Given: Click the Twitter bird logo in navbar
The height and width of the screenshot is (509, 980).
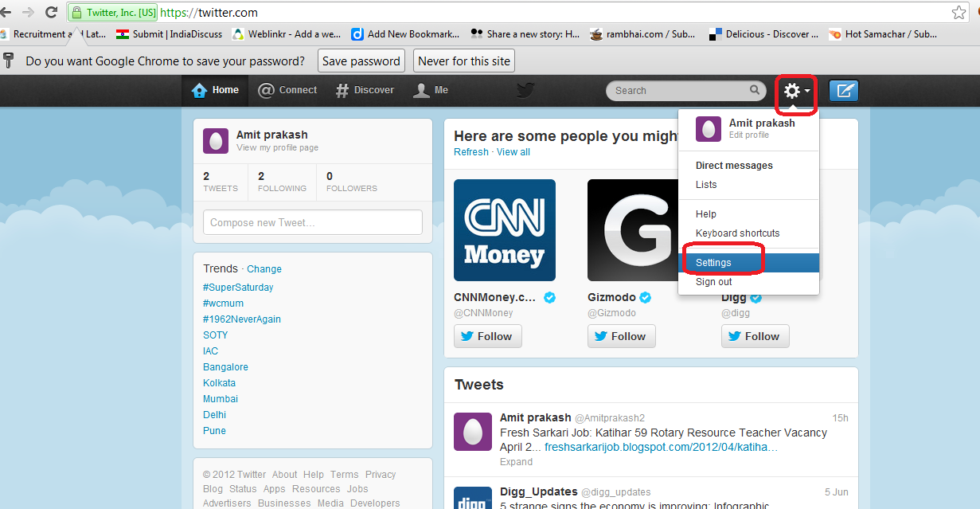Looking at the screenshot, I should (525, 90).
